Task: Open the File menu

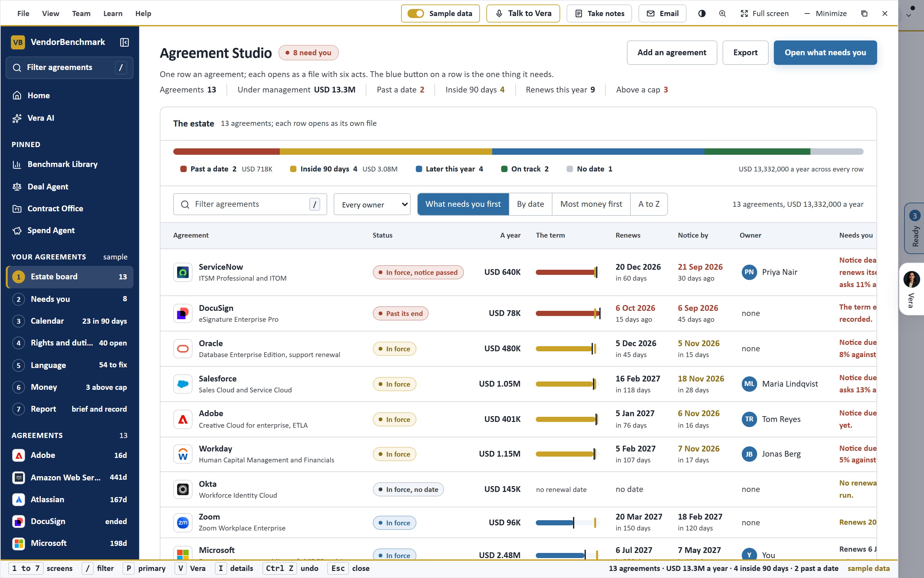Action: (x=23, y=13)
